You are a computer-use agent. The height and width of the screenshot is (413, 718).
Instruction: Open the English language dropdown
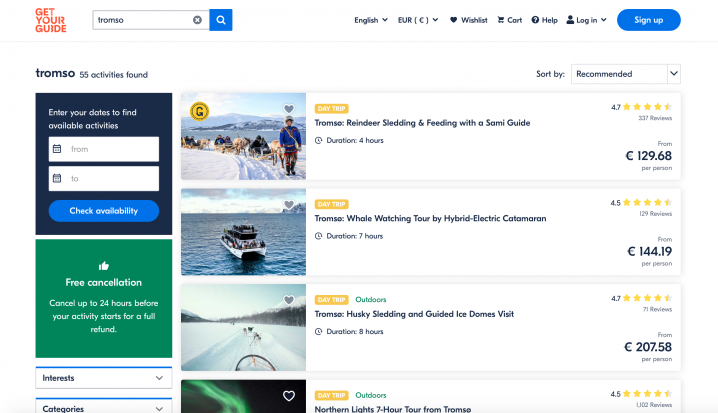coord(371,20)
